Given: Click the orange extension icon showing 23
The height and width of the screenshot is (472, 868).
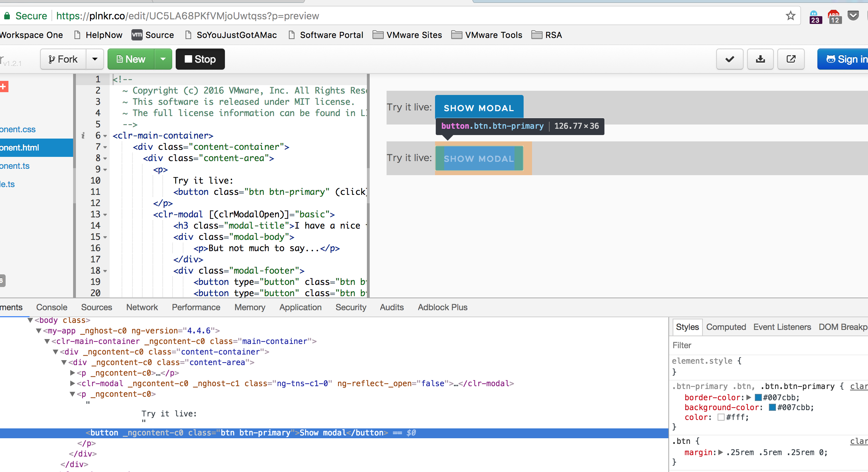Looking at the screenshot, I should click(815, 16).
